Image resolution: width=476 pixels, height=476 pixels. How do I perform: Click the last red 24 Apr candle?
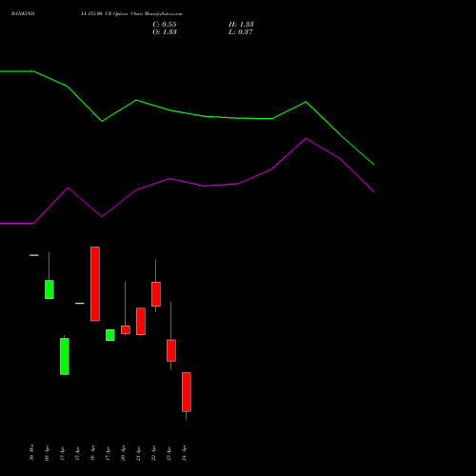click(187, 392)
